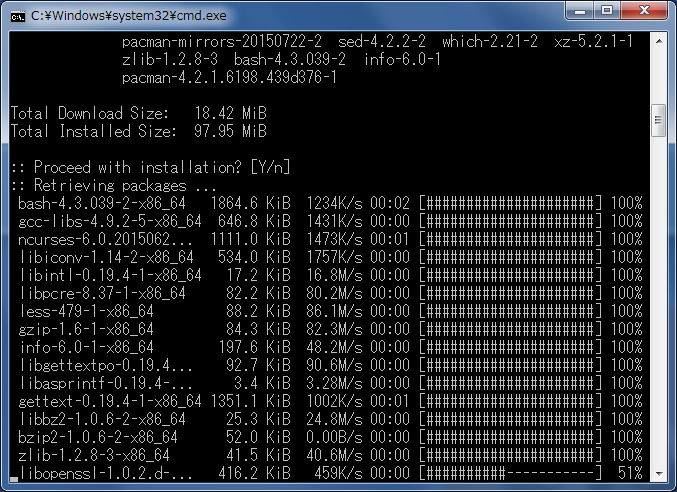Click the text bash-4.3.039-2 in the package list
The height and width of the screenshot is (492, 677).
pos(290,59)
